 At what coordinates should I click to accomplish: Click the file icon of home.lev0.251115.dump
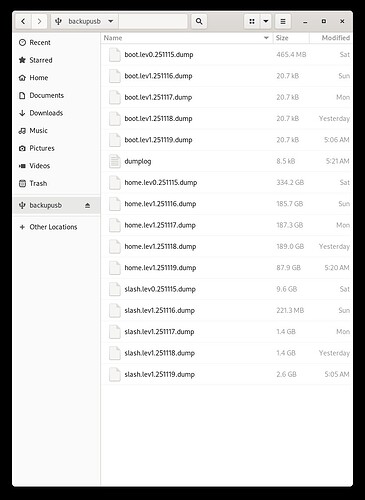click(x=115, y=183)
